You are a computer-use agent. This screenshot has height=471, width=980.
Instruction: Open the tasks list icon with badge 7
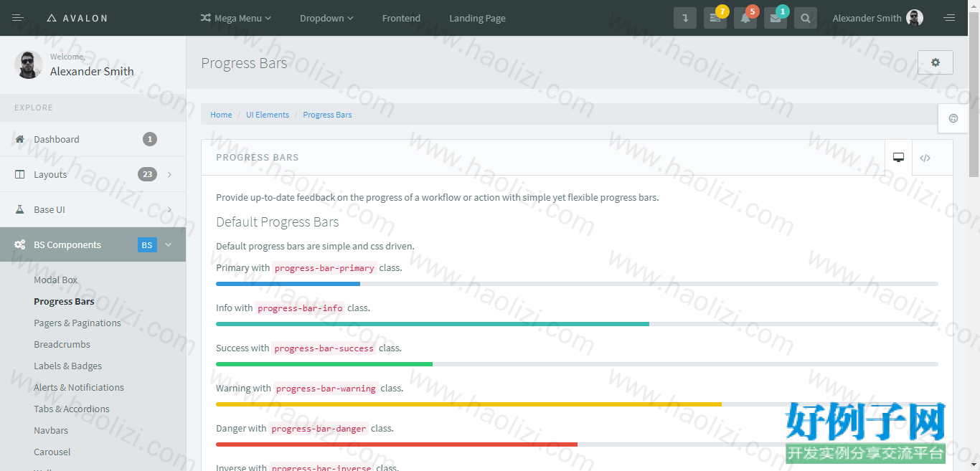pos(715,18)
